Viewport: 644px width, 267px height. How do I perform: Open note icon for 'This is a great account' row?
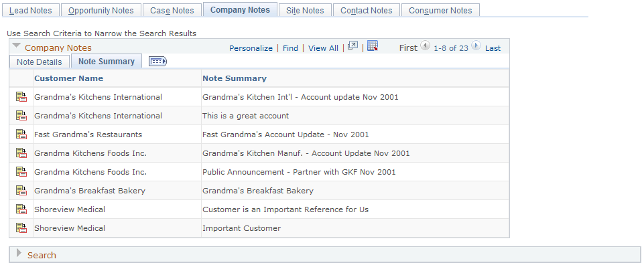(x=21, y=116)
